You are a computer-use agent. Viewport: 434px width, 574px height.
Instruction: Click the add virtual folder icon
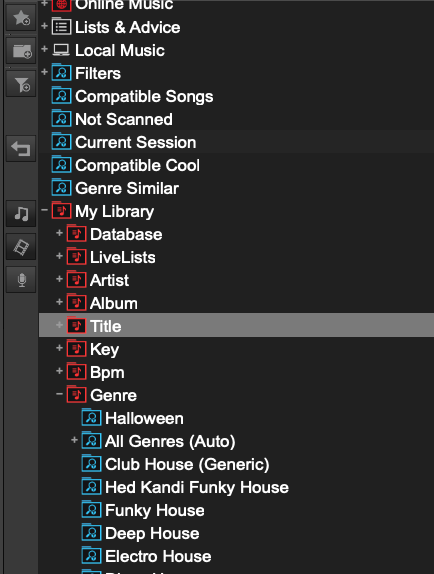21,51
